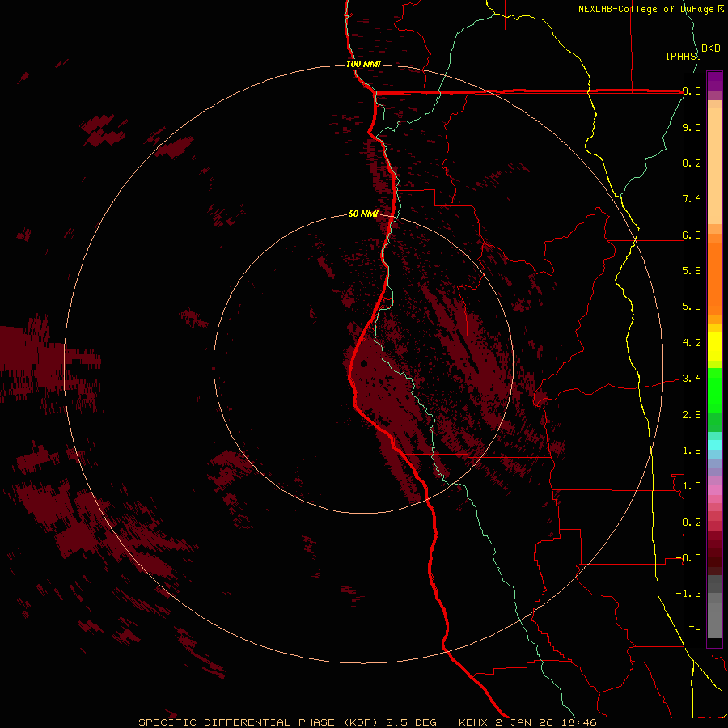The image size is (728, 728).
Task: Click the black radar site dot near center
Action: 364,363
